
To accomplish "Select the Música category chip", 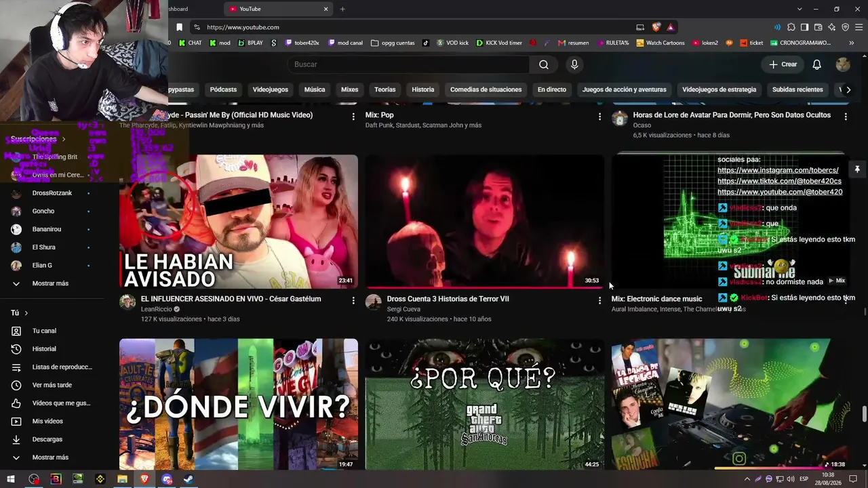I will [x=315, y=89].
